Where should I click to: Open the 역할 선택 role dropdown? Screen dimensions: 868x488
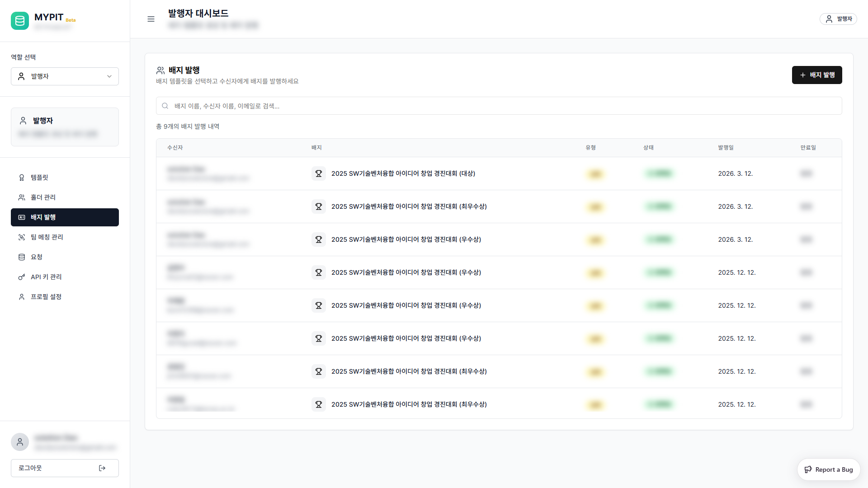65,76
